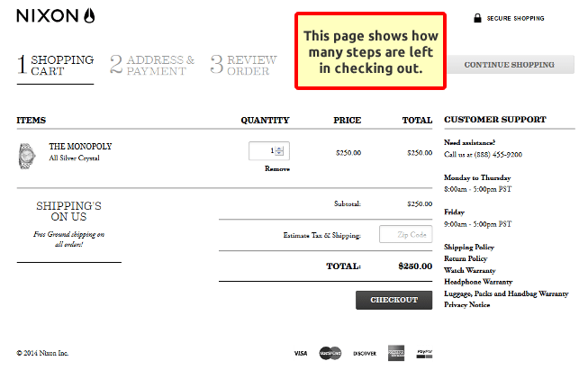Click the Nixon logo
Image resolution: width=588 pixels, height=370 pixels.
click(56, 15)
